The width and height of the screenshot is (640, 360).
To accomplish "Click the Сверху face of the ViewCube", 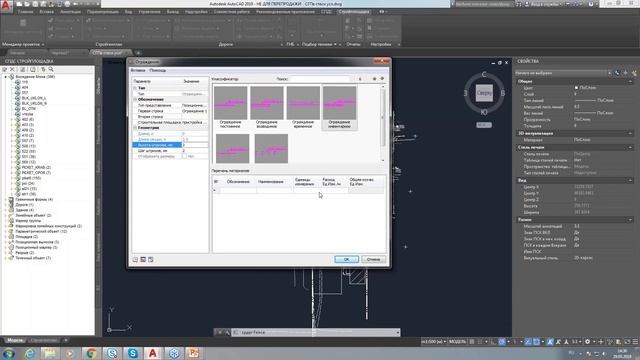I will coord(484,93).
